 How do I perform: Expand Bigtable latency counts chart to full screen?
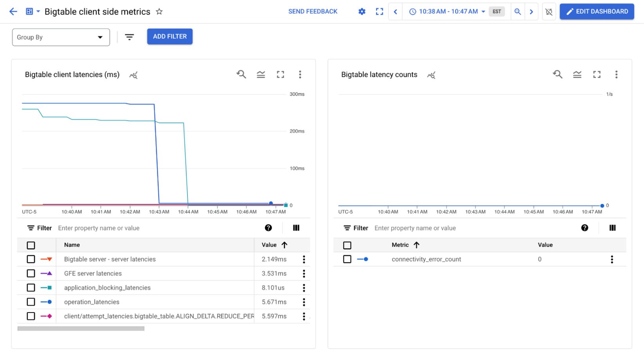tap(597, 74)
